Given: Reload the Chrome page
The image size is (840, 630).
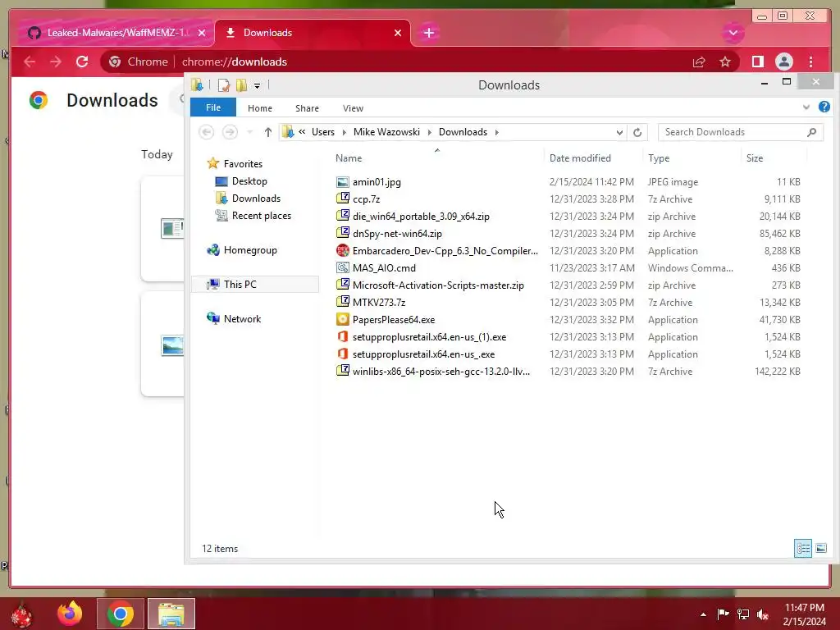Looking at the screenshot, I should [82, 62].
